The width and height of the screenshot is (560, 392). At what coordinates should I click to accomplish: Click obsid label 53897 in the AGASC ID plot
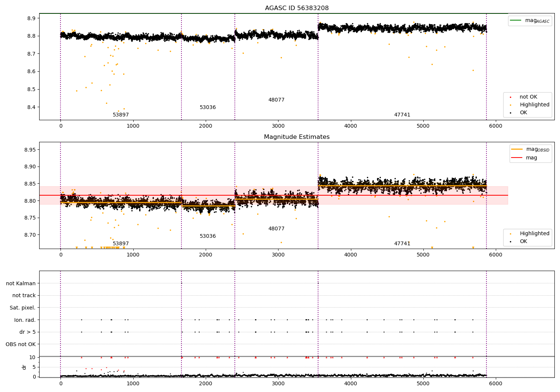(x=121, y=115)
